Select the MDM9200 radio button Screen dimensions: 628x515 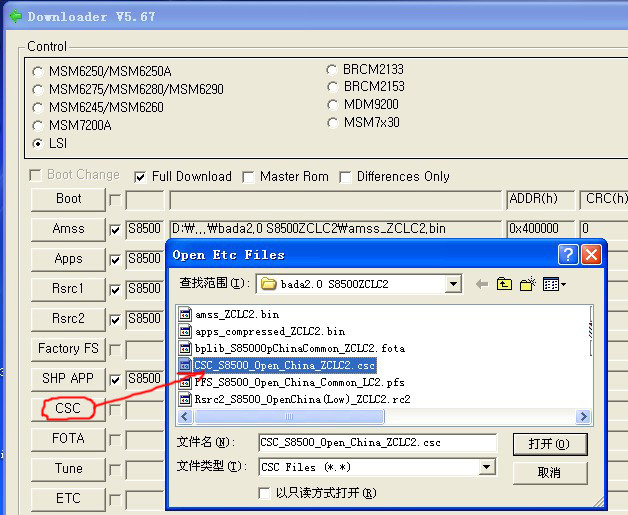(x=332, y=105)
